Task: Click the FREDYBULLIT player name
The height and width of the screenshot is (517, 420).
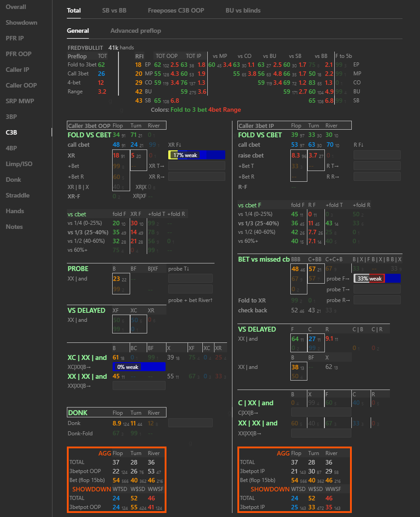Action: point(85,48)
